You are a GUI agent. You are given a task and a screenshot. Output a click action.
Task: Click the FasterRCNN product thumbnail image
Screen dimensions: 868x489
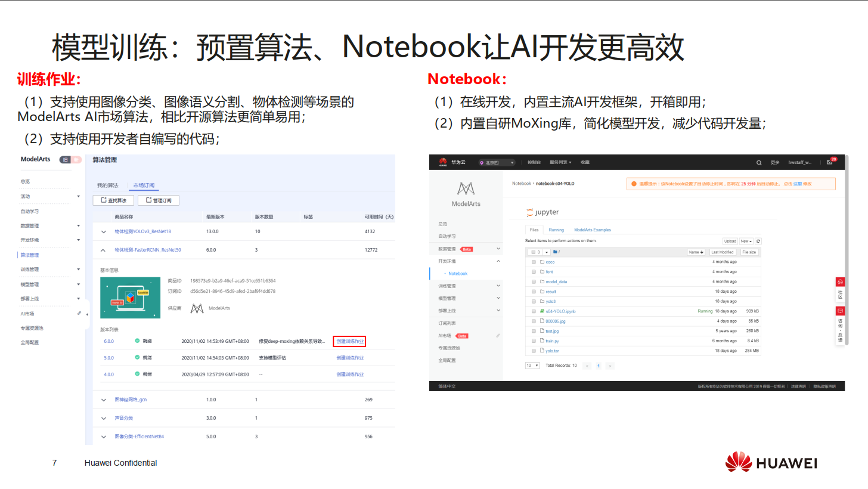pyautogui.click(x=130, y=298)
